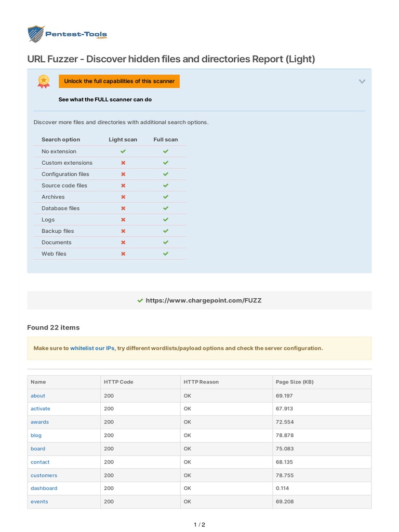The height and width of the screenshot is (532, 399).
Task: Click Web files light scan cross
Action: (x=123, y=254)
